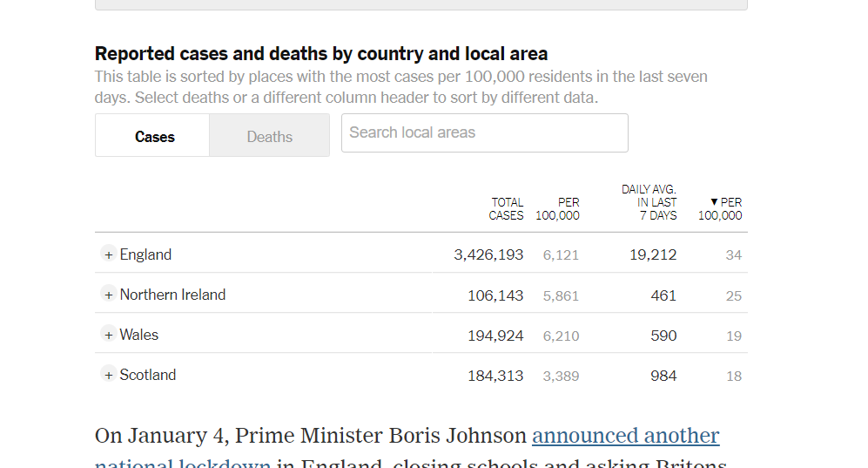
Task: Click the Wales country name
Action: pyautogui.click(x=139, y=335)
